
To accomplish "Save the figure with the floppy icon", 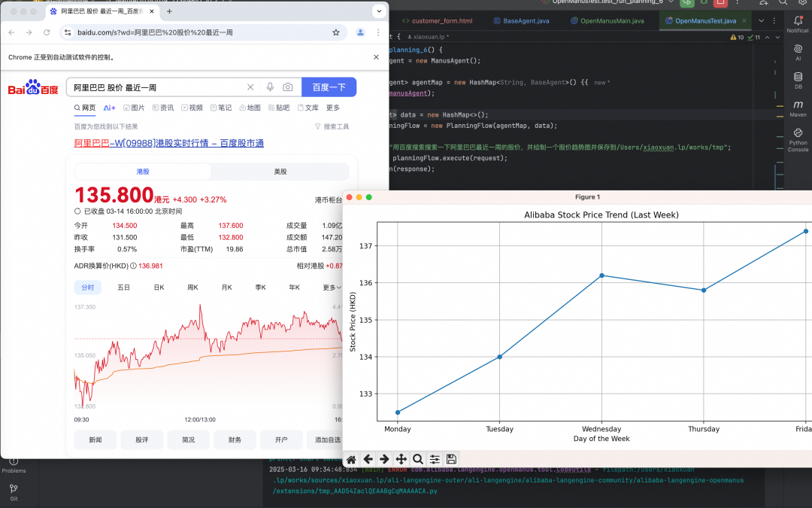I will [x=451, y=459].
